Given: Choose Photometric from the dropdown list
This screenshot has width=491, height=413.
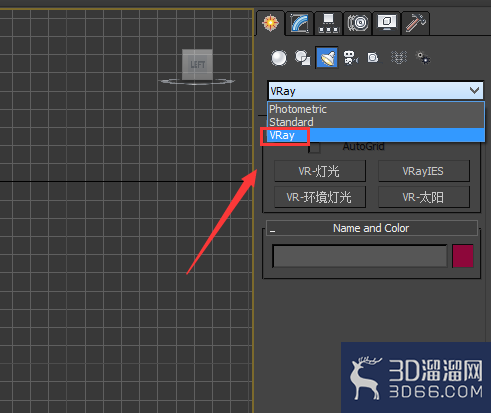Looking at the screenshot, I should click(376, 109).
